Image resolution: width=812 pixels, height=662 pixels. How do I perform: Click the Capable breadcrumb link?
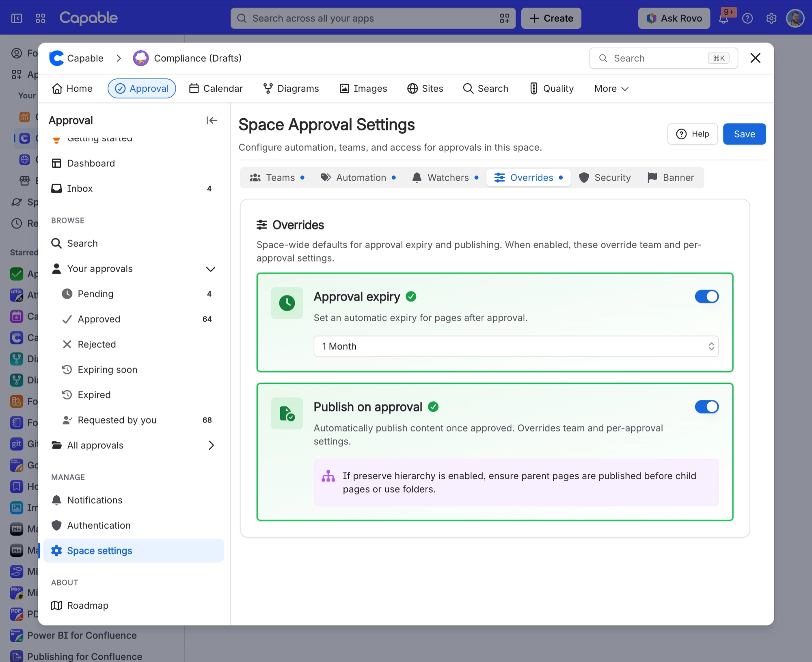(x=76, y=58)
